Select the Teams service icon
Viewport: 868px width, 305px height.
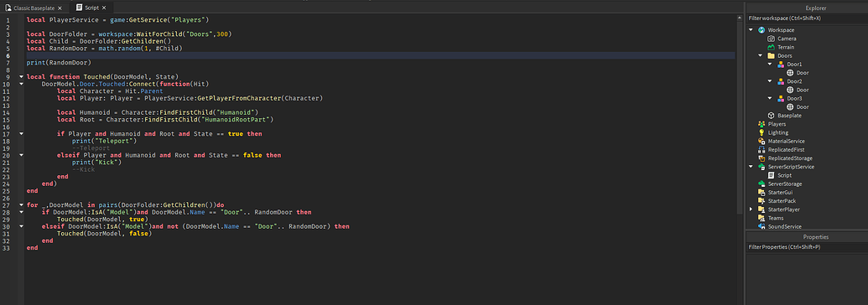(x=761, y=218)
